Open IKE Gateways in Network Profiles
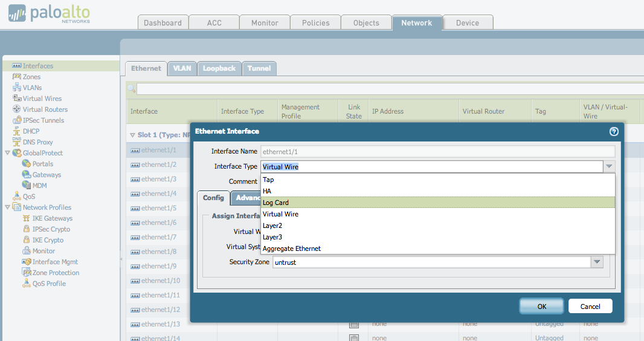 [x=52, y=218]
